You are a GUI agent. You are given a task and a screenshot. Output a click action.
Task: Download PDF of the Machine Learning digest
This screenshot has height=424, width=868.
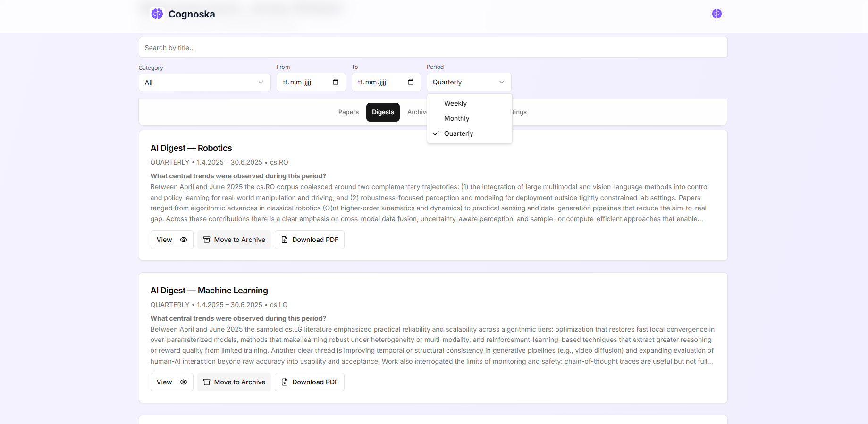310,382
